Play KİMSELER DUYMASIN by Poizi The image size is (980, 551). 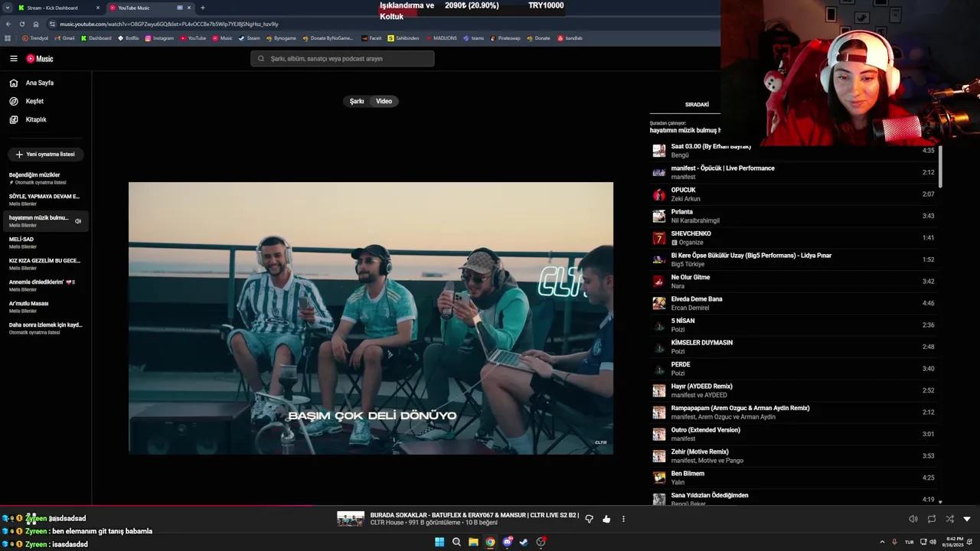793,347
